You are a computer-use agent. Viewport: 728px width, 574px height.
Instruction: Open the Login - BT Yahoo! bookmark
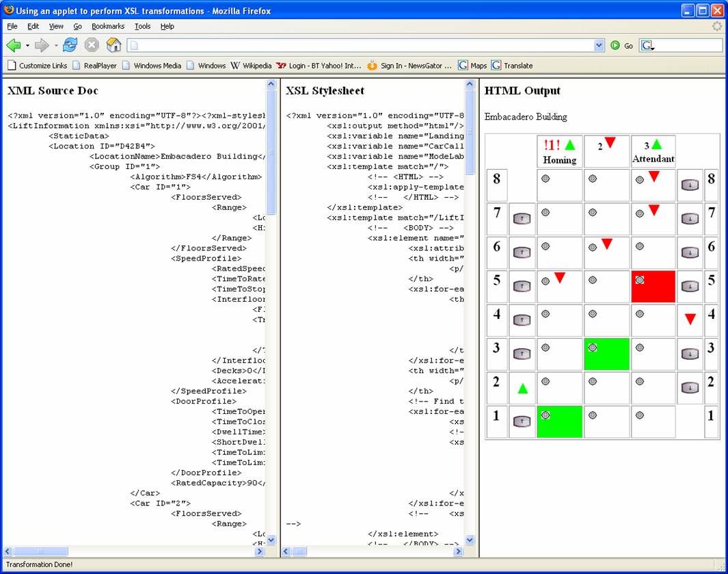[x=319, y=66]
